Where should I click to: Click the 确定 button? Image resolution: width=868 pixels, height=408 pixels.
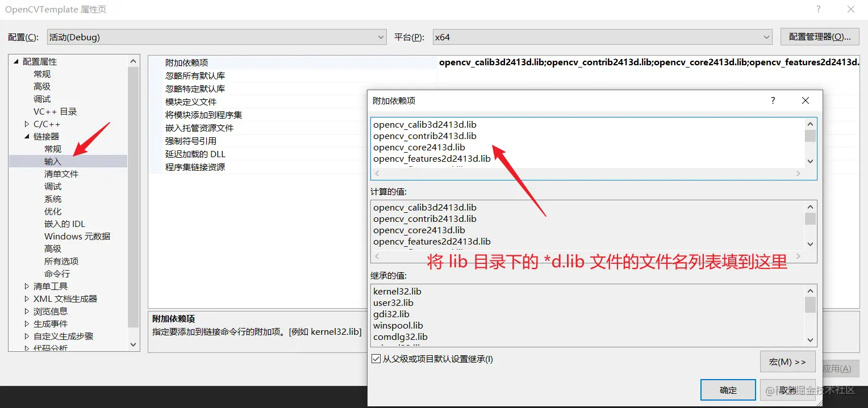click(x=728, y=390)
